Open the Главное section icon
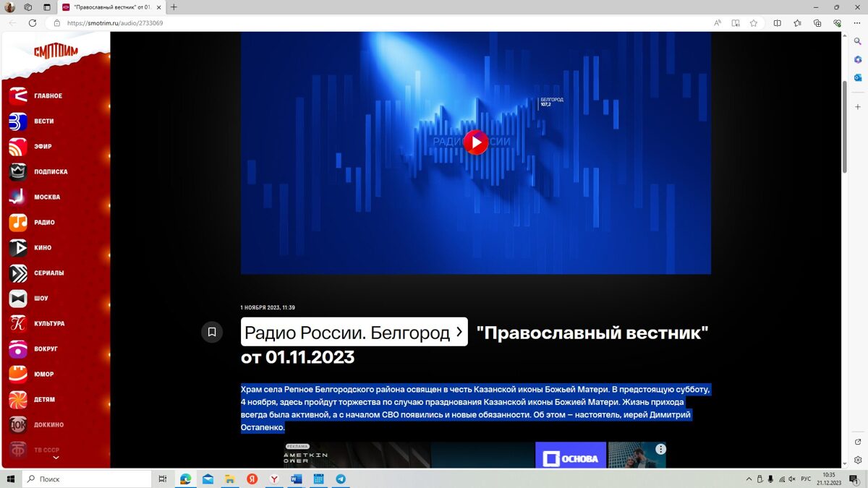The height and width of the screenshot is (488, 868). click(x=18, y=95)
